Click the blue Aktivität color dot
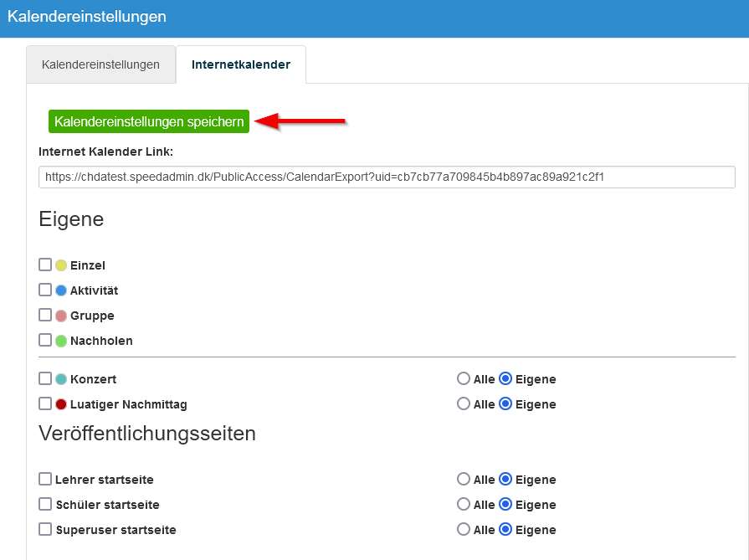749x560 pixels. click(x=60, y=290)
